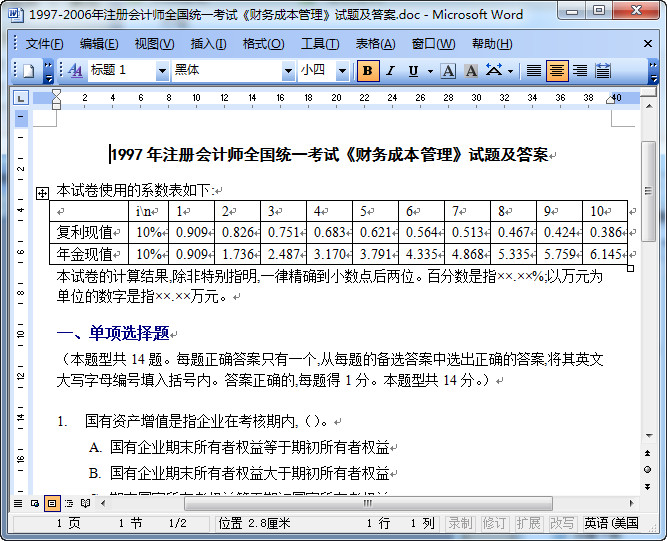The height and width of the screenshot is (541, 667).
Task: Click the horizontal scrollbar thumb
Action: [368, 504]
